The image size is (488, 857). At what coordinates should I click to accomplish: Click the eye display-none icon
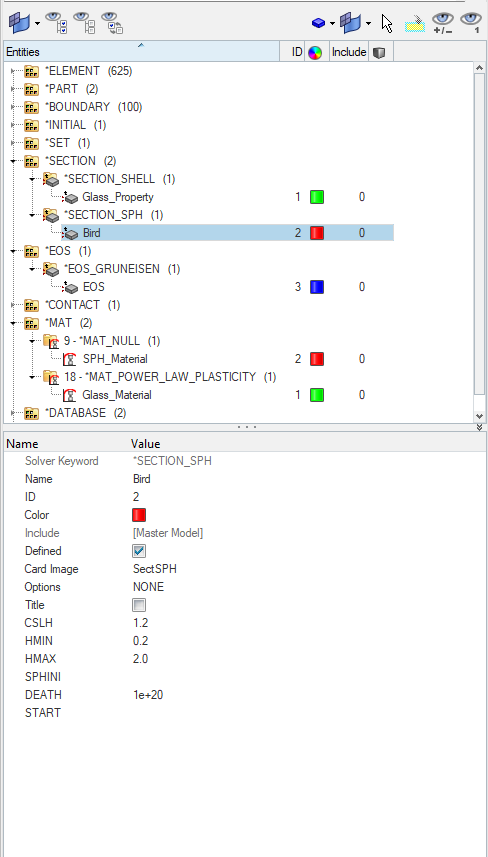(x=84, y=24)
